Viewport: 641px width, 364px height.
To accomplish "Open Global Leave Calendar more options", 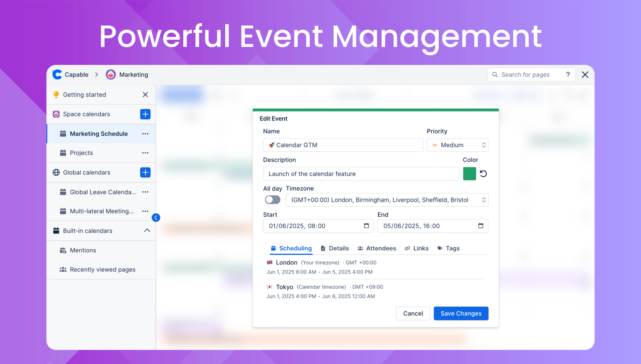I will [x=145, y=192].
